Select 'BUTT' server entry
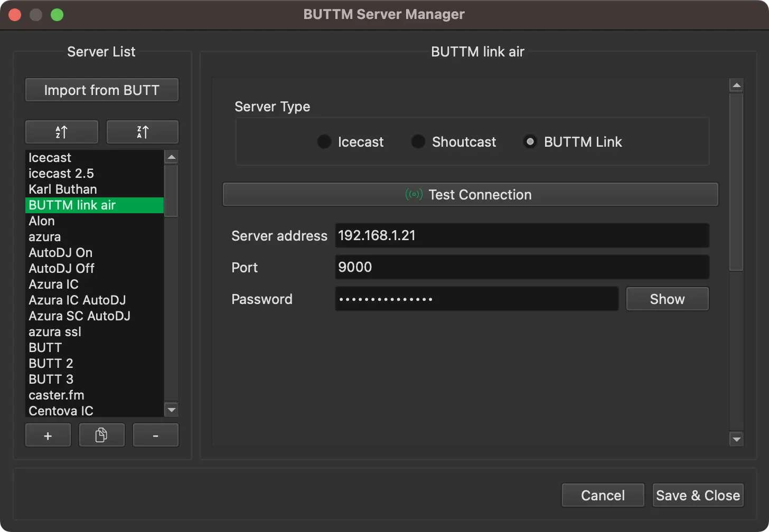This screenshot has height=532, width=769. [x=95, y=348]
